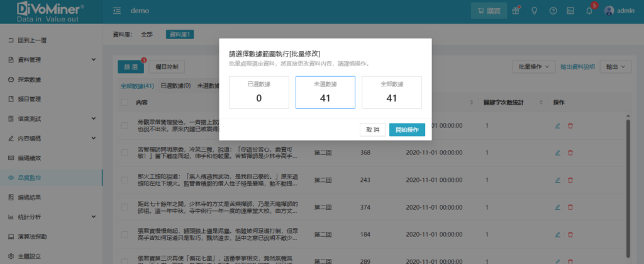Click the help question mark icon

coord(553,11)
